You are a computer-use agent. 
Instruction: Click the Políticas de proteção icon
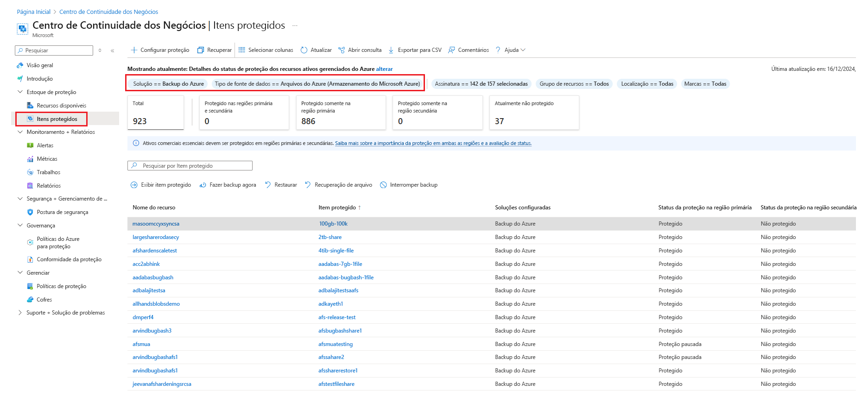(30, 286)
